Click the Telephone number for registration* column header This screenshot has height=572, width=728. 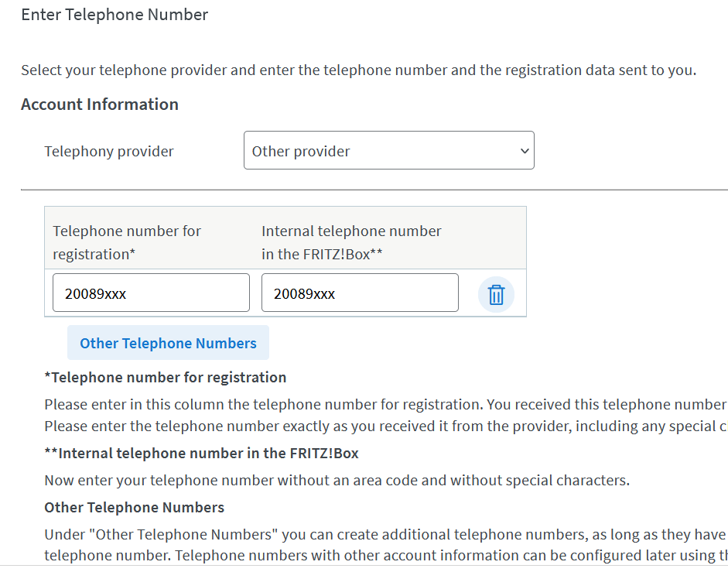coord(127,242)
